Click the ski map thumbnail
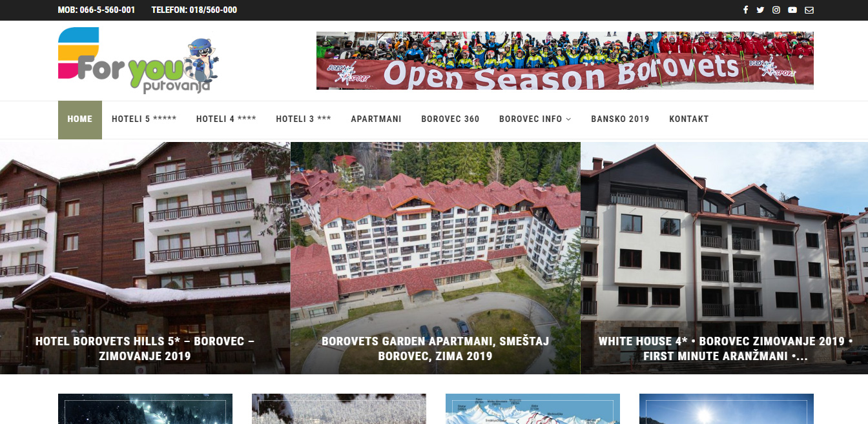Screen dimensions: 868x424 click(533, 409)
